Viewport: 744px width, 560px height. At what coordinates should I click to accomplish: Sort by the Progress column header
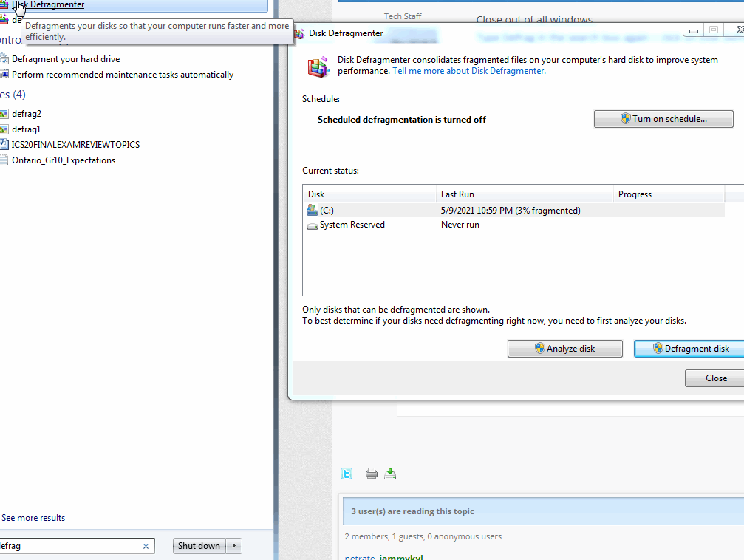669,194
